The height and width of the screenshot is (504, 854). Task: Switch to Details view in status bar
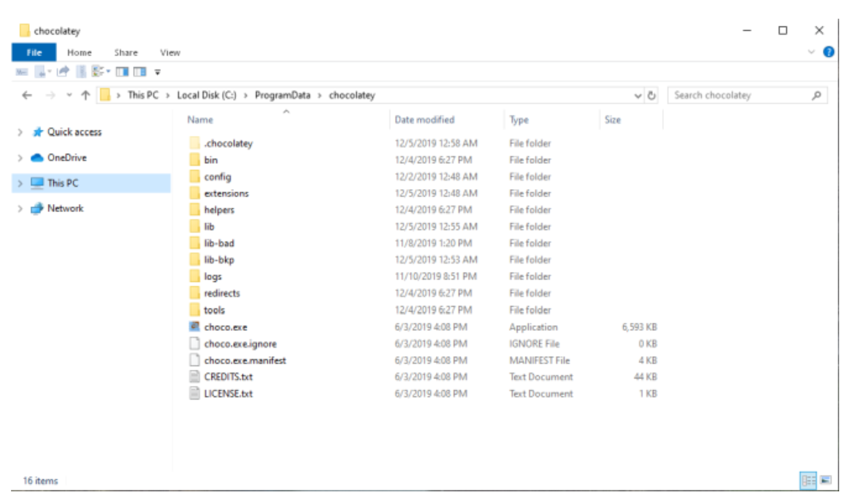[808, 481]
